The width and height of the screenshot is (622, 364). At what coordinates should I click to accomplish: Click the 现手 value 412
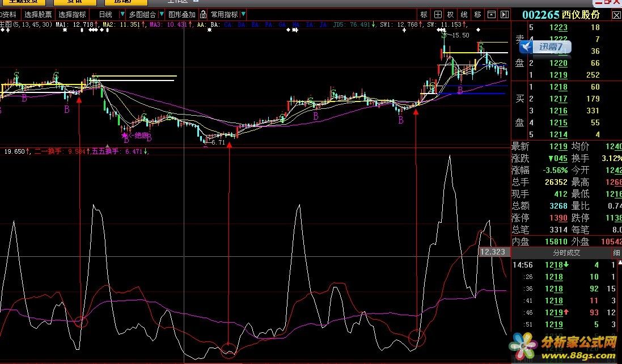(561, 194)
